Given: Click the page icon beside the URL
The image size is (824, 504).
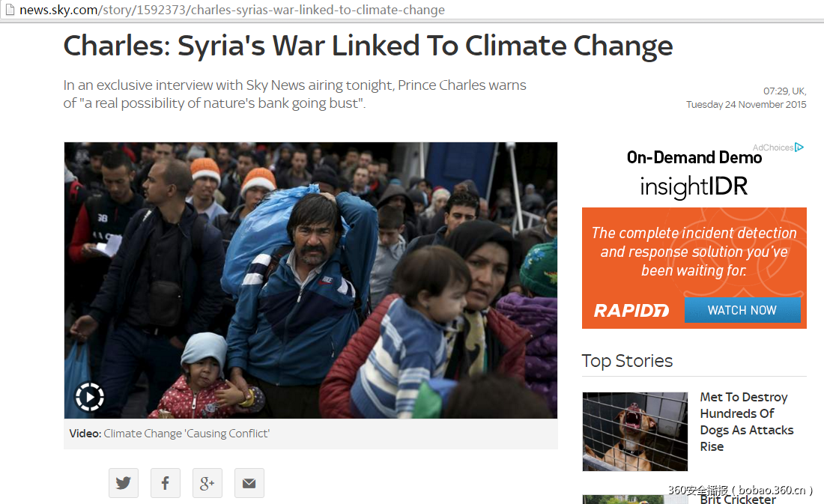Looking at the screenshot, I should point(10,10).
